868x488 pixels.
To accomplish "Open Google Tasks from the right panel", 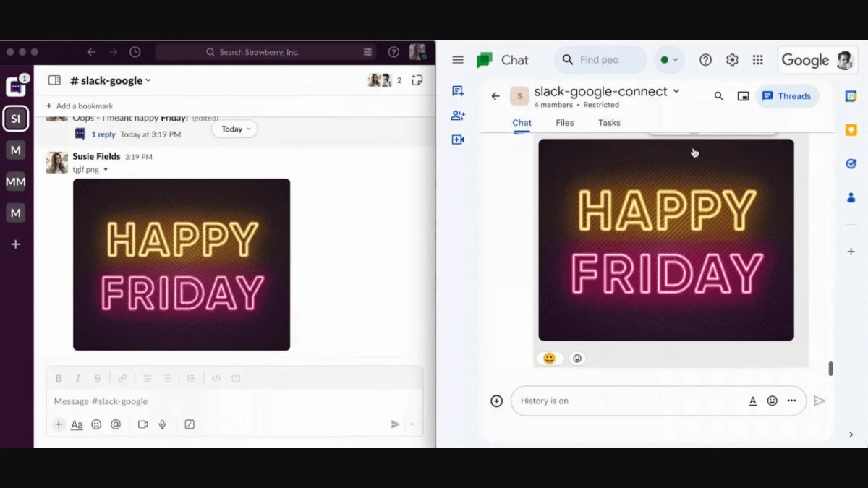I will coord(851,163).
